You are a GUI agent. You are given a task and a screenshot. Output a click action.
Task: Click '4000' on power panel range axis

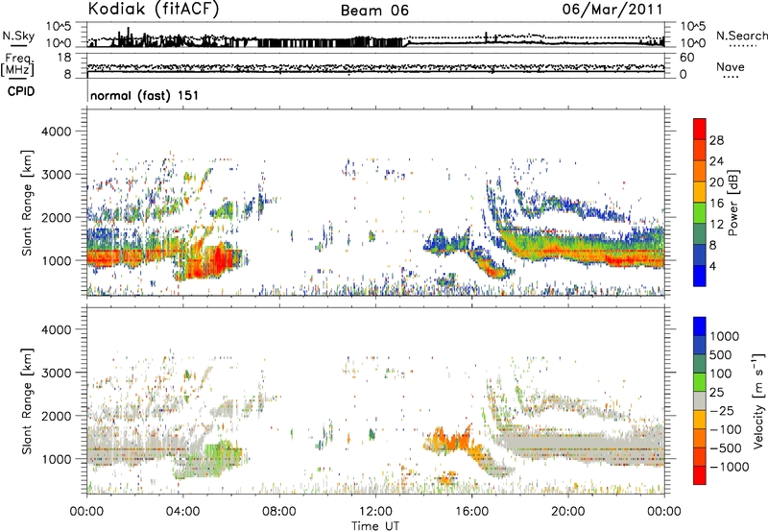point(57,132)
